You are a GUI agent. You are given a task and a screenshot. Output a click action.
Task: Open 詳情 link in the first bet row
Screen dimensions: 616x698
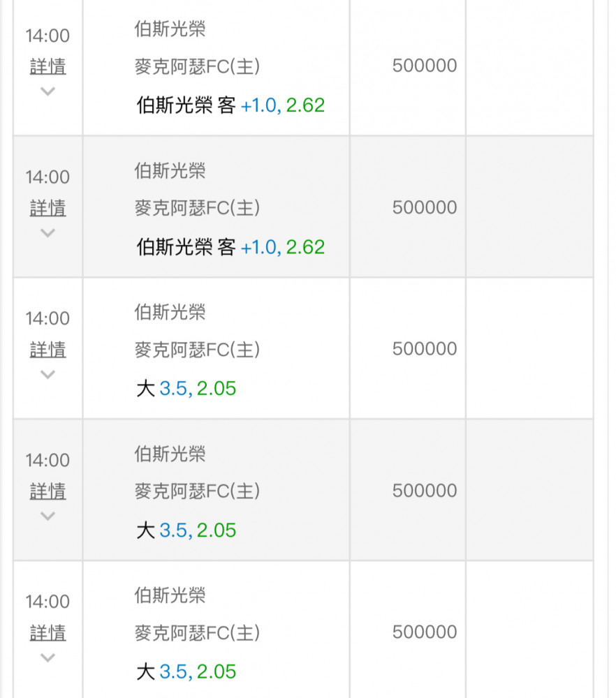[47, 67]
